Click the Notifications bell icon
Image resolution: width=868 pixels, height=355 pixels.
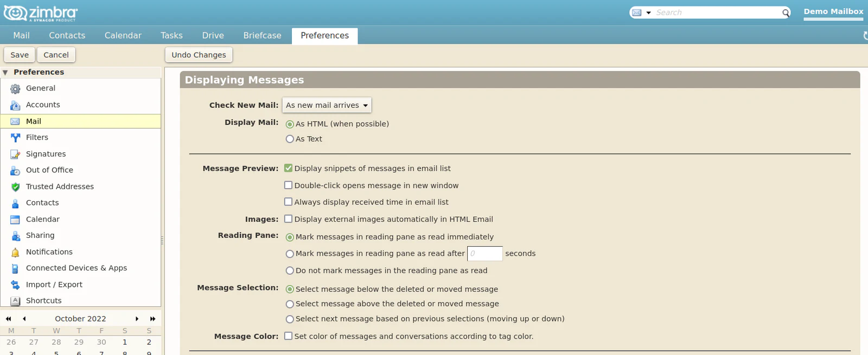coord(15,253)
